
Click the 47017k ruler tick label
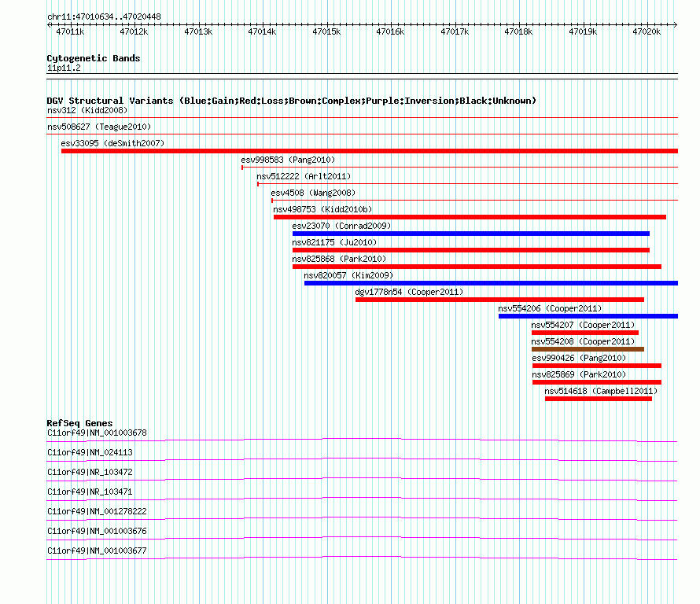click(x=455, y=31)
